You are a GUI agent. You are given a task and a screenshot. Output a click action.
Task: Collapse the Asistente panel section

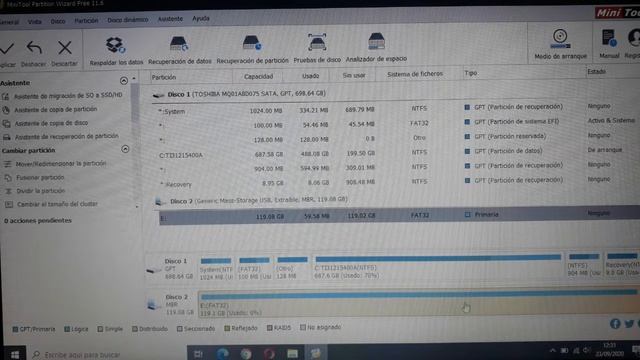point(124,80)
